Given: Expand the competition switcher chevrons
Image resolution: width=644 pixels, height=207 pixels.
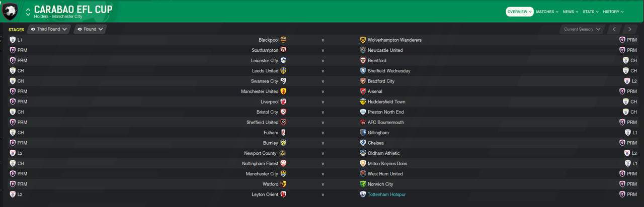Looking at the screenshot, I should 28,12.
